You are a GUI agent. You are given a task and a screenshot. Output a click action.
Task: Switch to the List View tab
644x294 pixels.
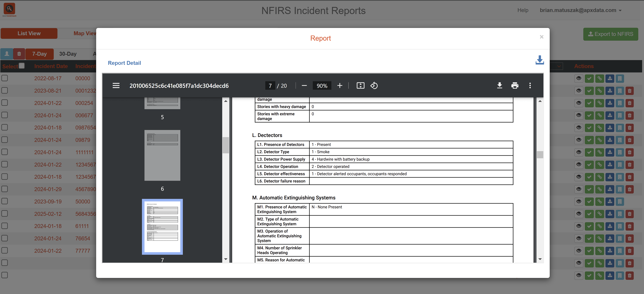pyautogui.click(x=29, y=33)
